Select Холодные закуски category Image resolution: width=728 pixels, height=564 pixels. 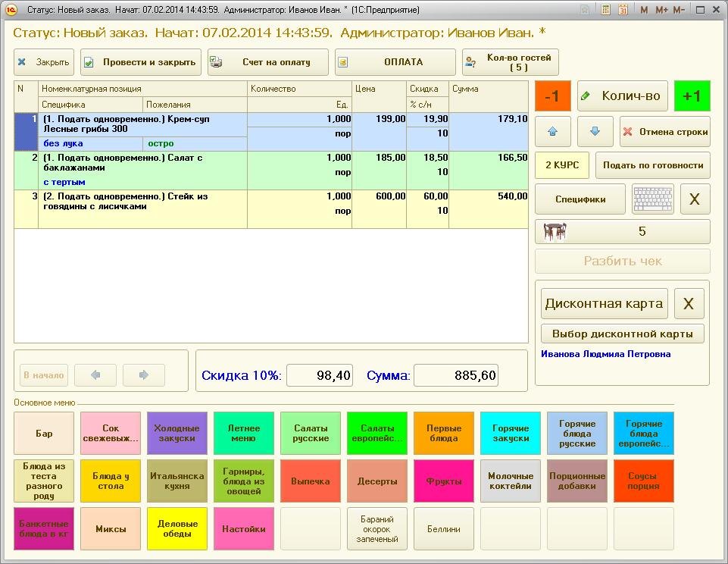177,433
